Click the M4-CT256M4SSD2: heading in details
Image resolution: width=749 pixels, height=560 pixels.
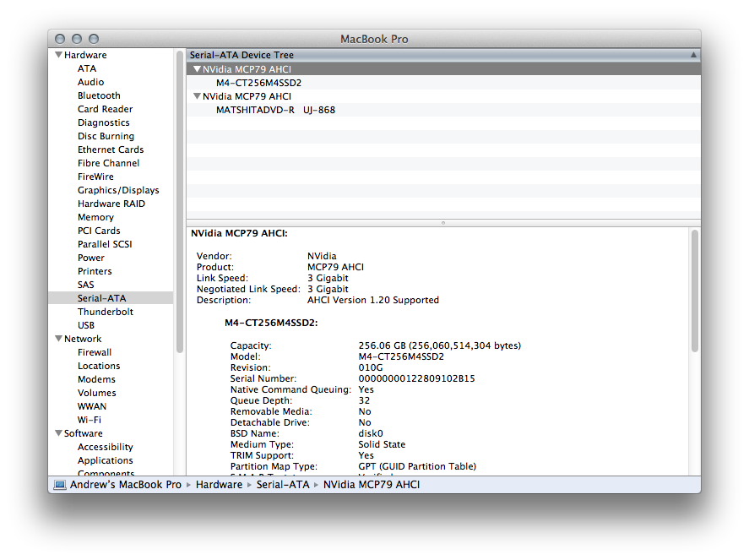pyautogui.click(x=271, y=323)
